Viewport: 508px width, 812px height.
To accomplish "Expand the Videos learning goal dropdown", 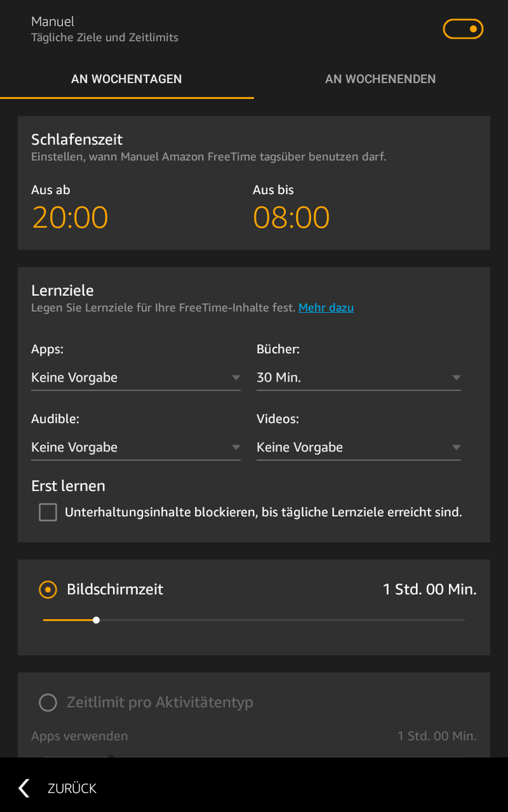I will (358, 447).
